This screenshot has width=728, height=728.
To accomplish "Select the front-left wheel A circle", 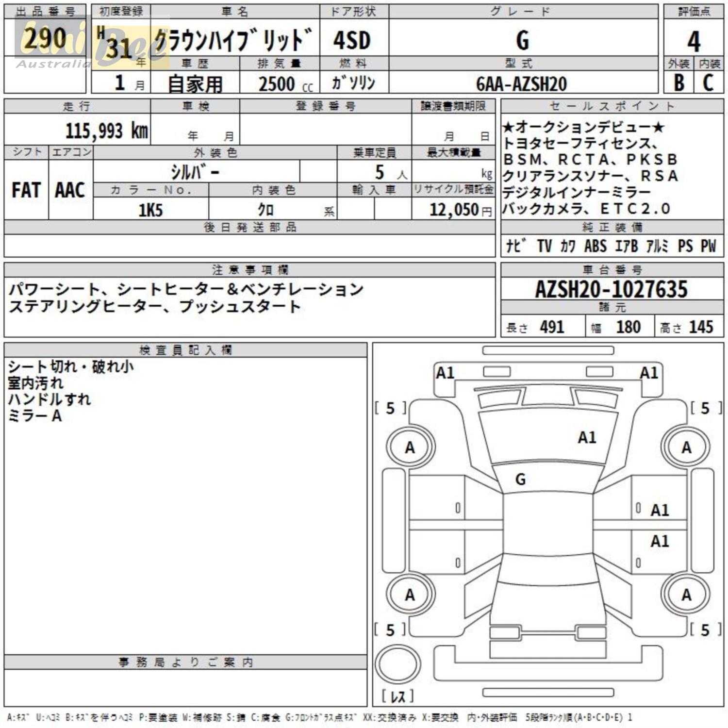I will (410, 447).
